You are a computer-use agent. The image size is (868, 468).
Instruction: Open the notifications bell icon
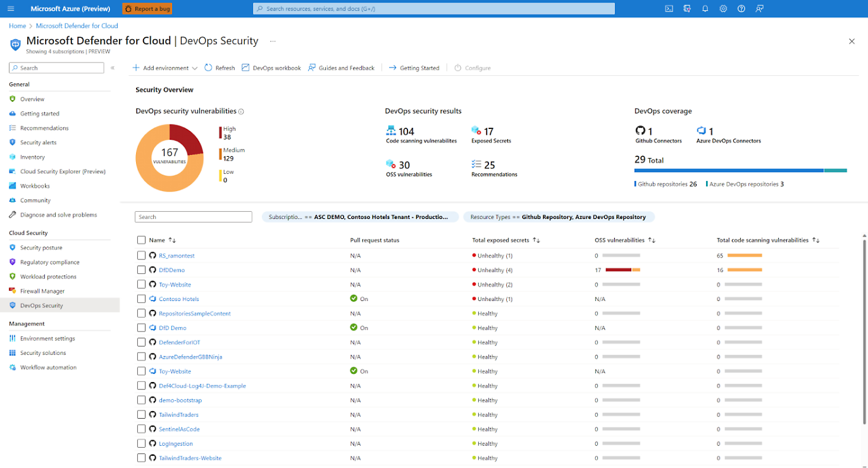click(x=705, y=9)
